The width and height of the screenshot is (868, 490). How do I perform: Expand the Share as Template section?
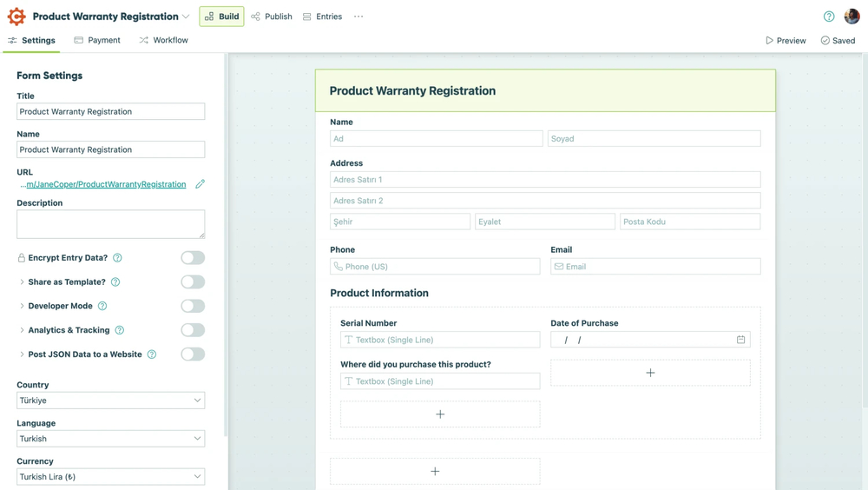23,282
